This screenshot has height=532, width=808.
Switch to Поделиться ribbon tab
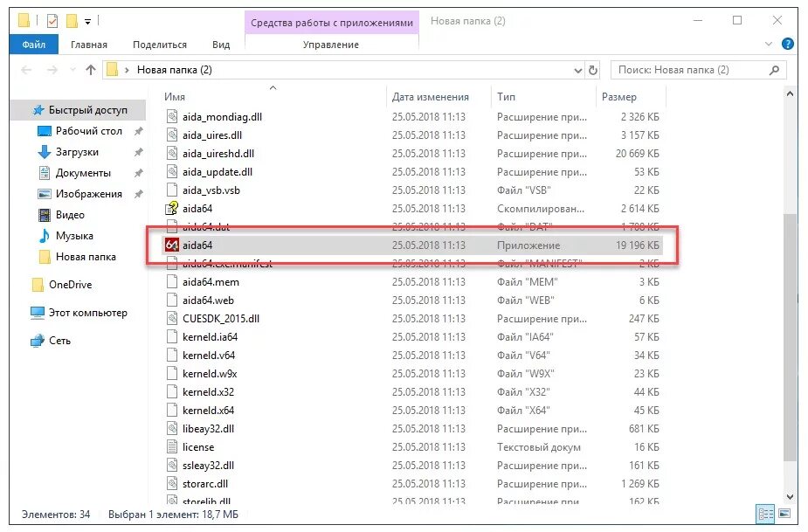(160, 45)
